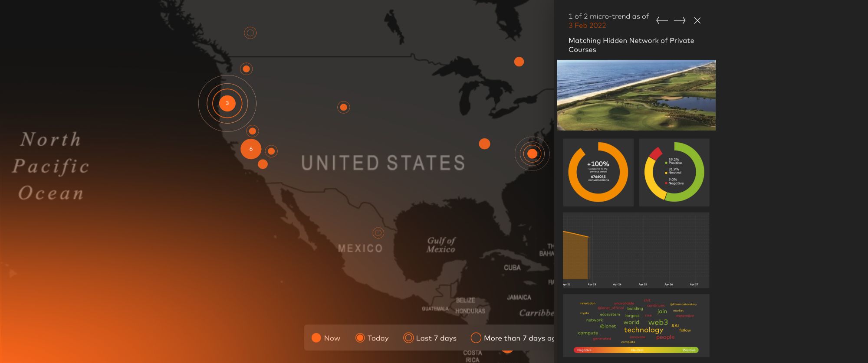Viewport: 868px width, 363px height.
Task: Toggle the Today legend filter
Action: [372, 338]
